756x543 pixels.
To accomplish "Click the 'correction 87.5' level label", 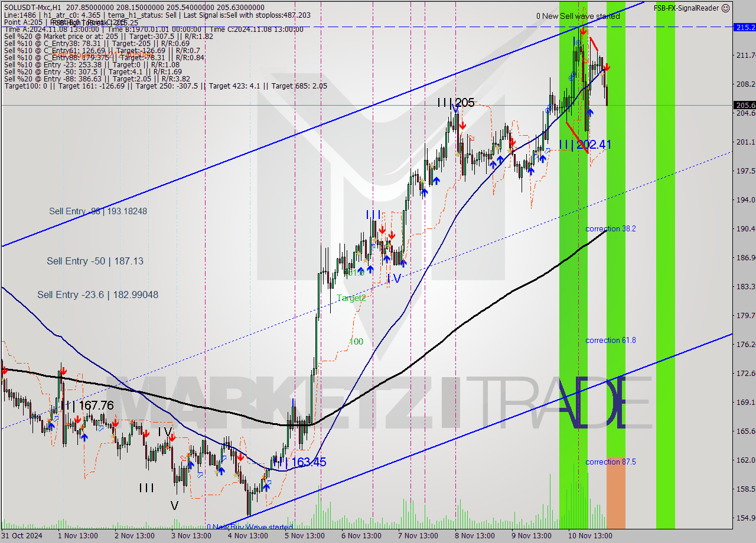I will tap(611, 462).
